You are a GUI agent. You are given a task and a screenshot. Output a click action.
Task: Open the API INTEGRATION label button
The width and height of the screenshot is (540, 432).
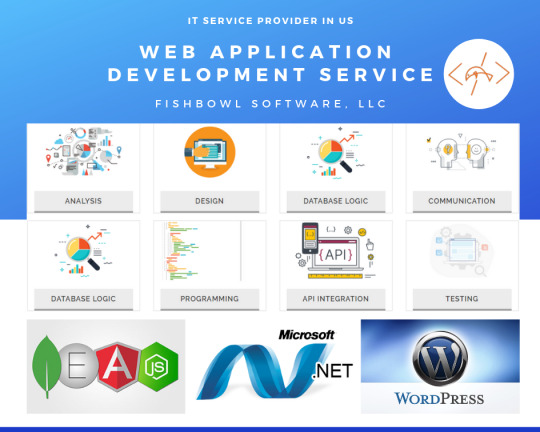(x=336, y=299)
